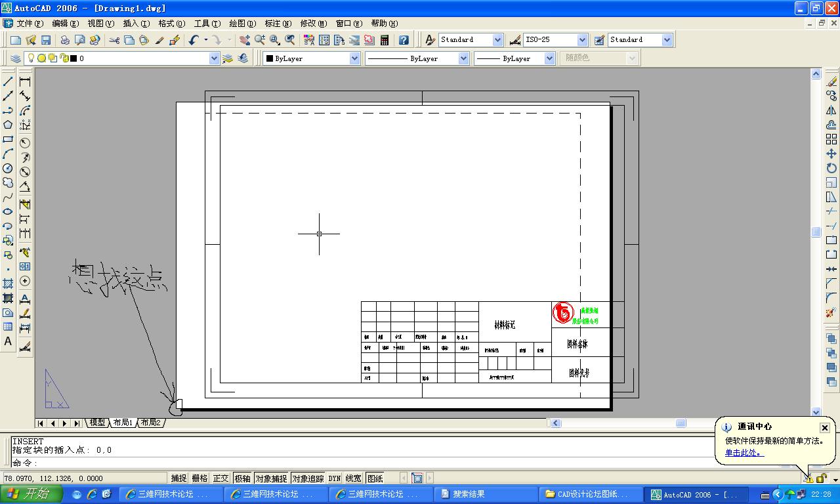Close the 通讯中心 notification balloon

tap(825, 428)
